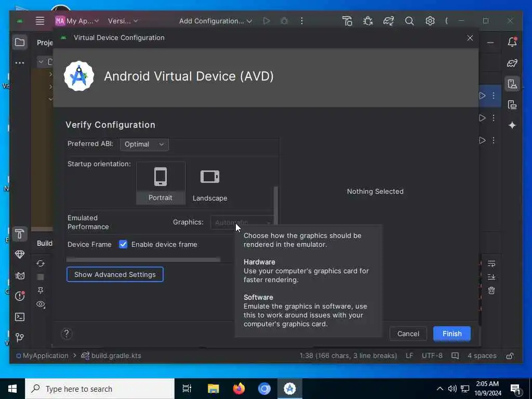
Task: Click the help question mark button
Action: pyautogui.click(x=66, y=334)
